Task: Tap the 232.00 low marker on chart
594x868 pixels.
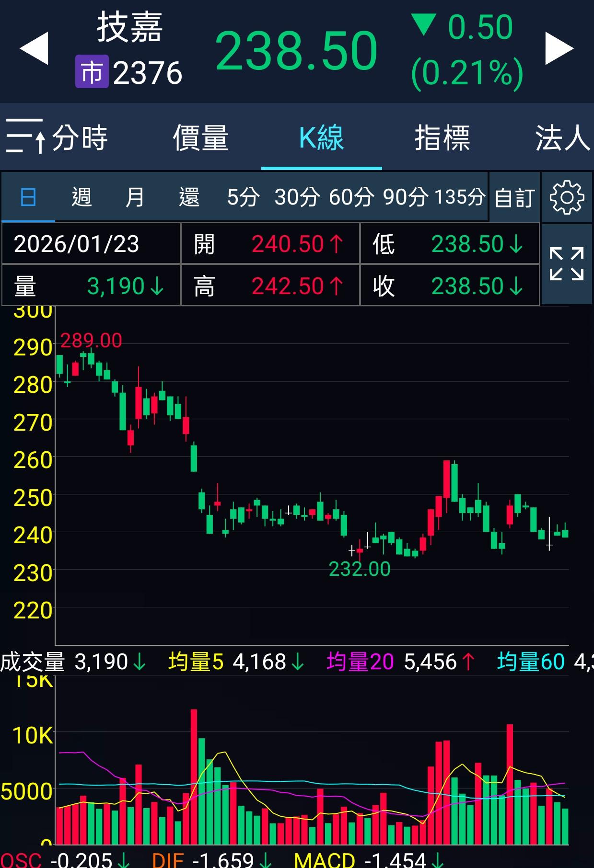Action: [x=360, y=569]
